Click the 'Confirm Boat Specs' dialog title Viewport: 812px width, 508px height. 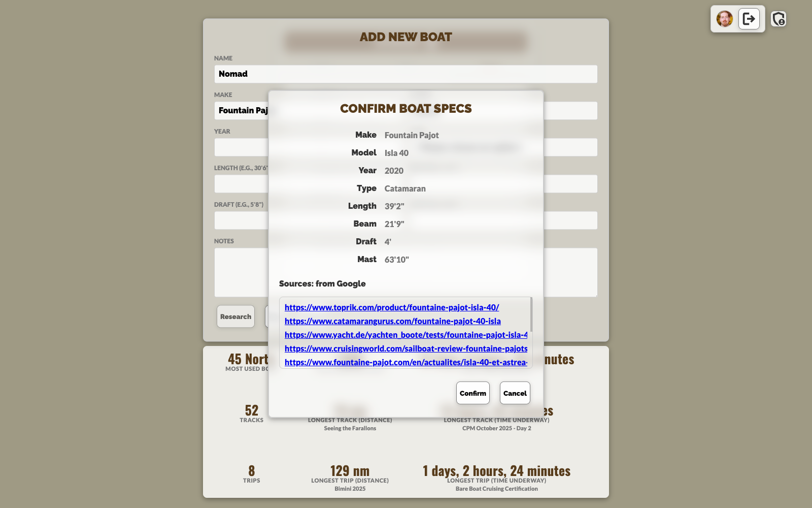[x=406, y=109]
